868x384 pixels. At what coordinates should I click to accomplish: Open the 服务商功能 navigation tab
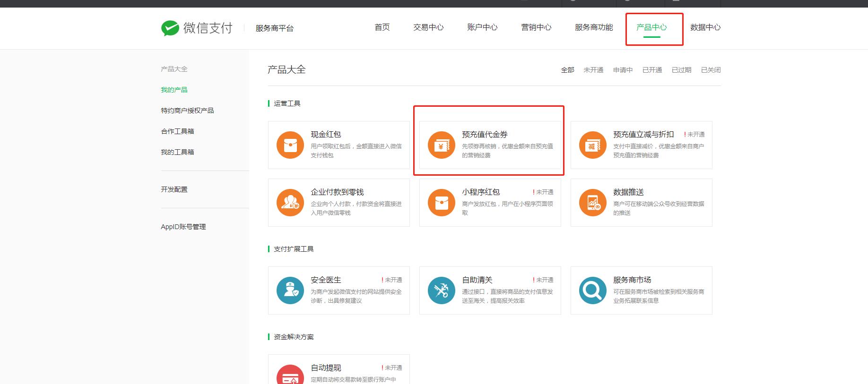point(594,27)
